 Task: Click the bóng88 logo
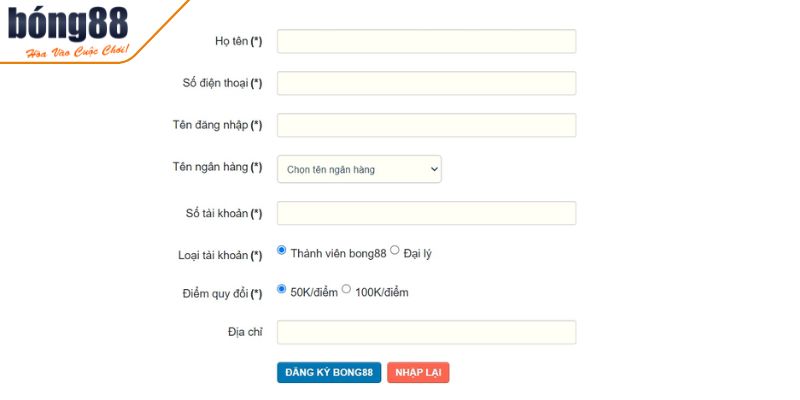(x=68, y=30)
